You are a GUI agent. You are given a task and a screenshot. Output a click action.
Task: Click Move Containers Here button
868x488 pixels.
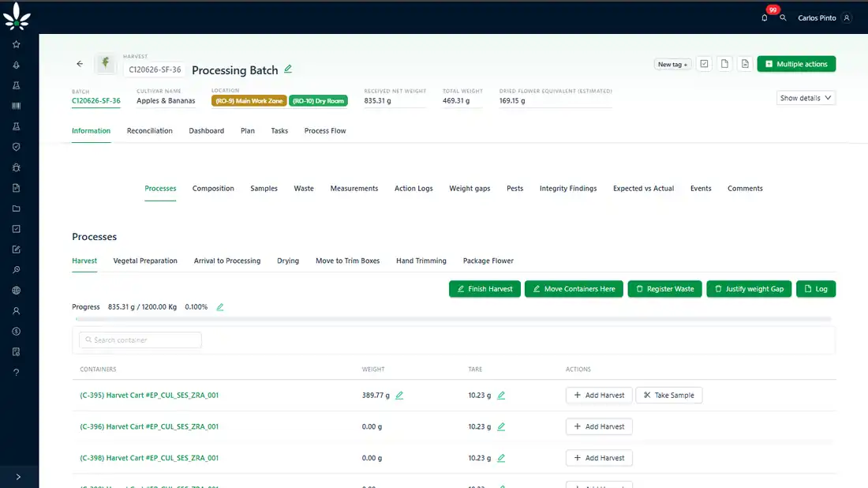(574, 289)
